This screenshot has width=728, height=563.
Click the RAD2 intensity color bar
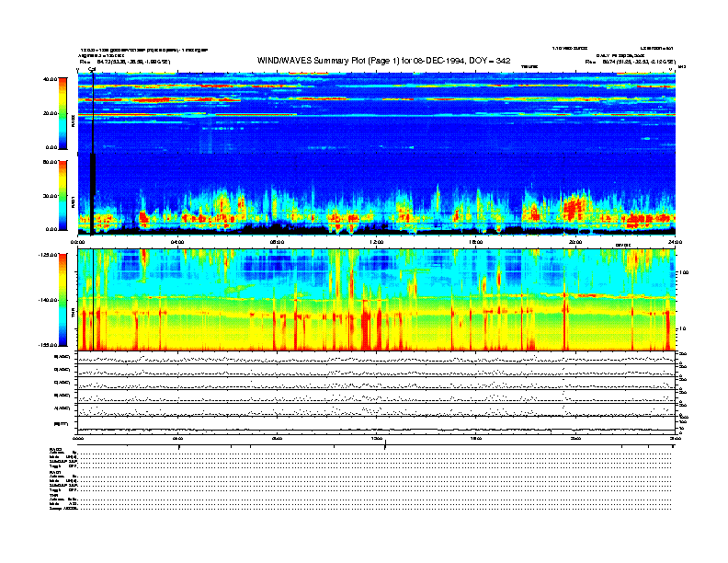63,113
